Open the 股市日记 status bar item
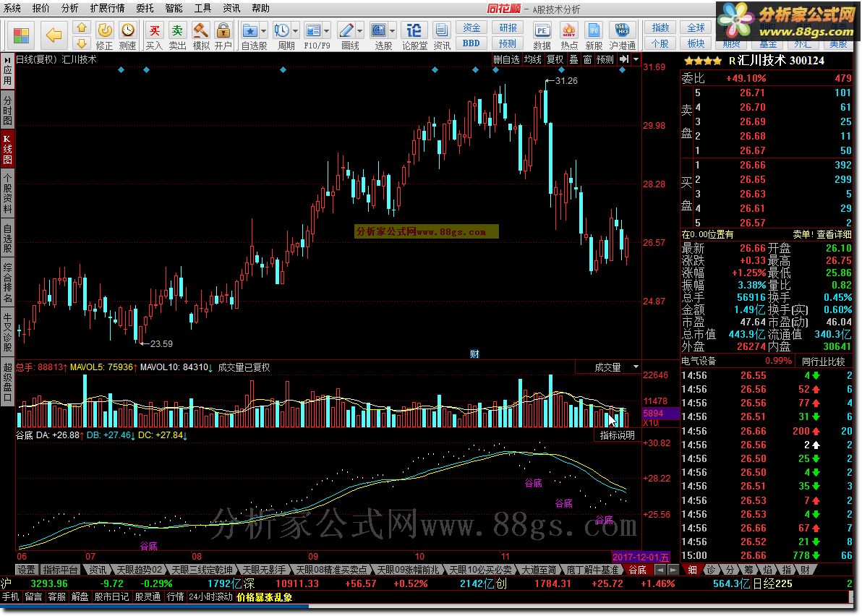 pyautogui.click(x=111, y=596)
